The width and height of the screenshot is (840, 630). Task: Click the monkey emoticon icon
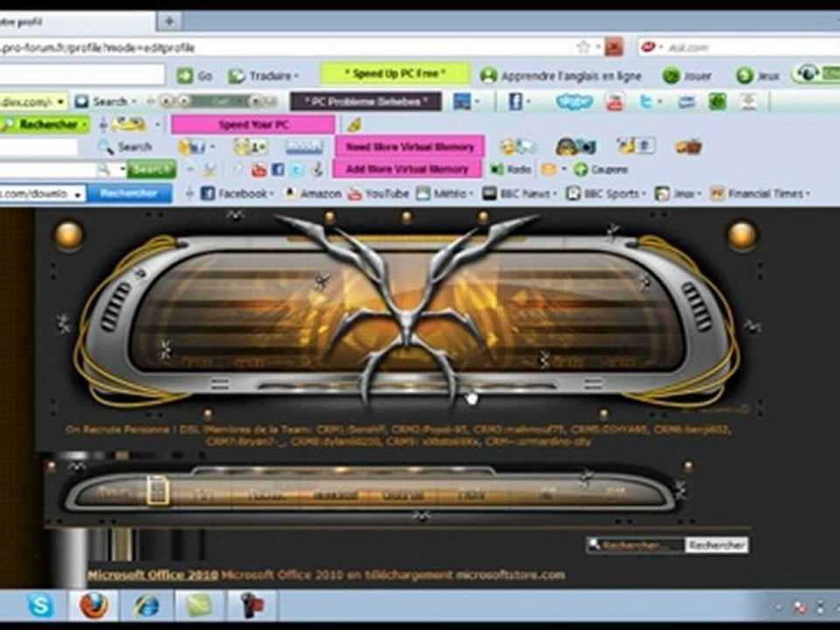(576, 146)
